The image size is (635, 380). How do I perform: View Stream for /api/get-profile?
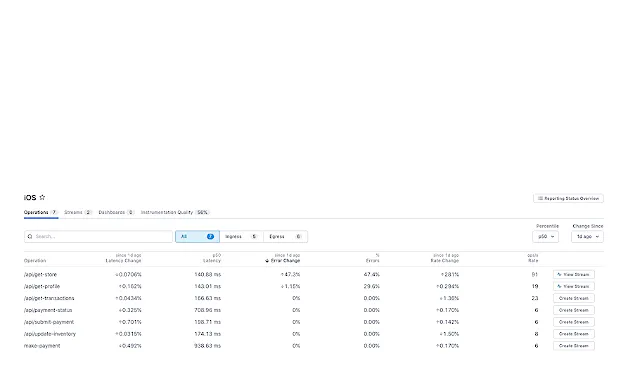pos(574,286)
